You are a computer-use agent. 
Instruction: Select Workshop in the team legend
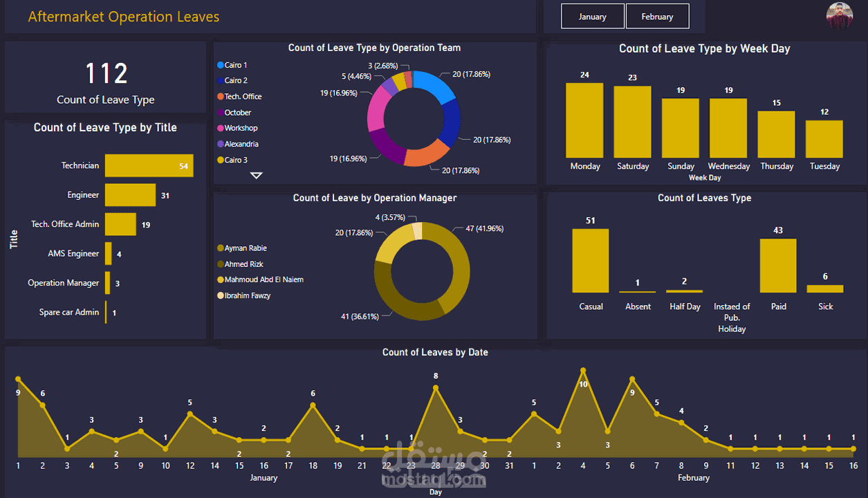[237, 129]
